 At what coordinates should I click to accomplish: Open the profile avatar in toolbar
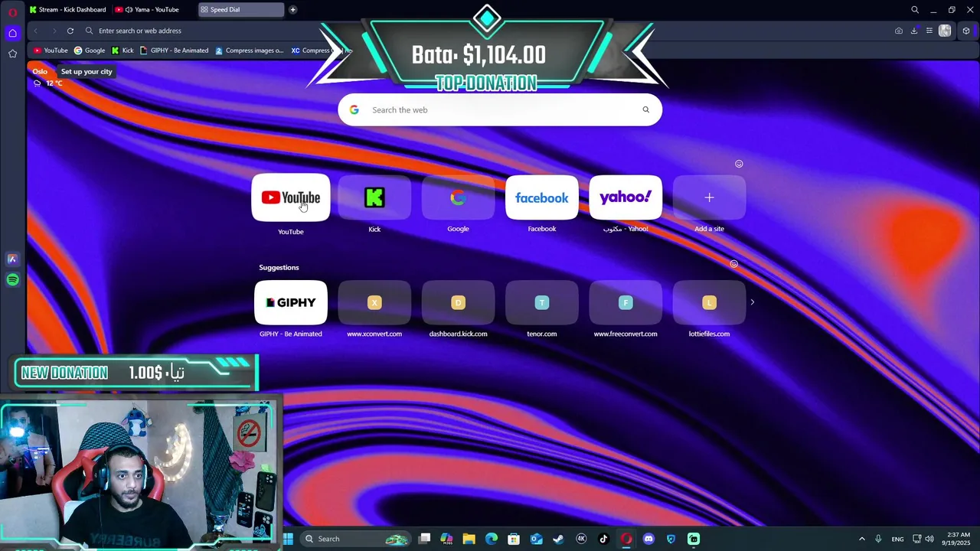coord(945,31)
